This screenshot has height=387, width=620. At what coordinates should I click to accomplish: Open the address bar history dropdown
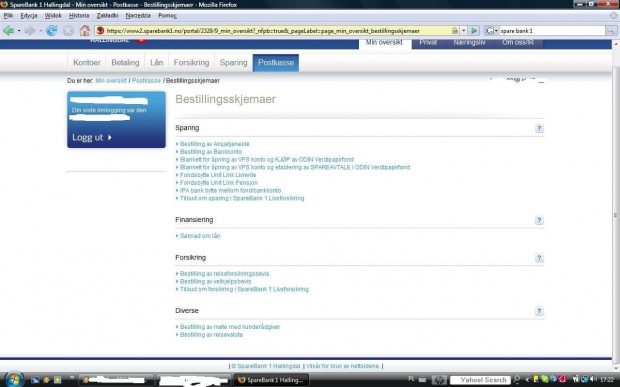pyautogui.click(x=464, y=30)
